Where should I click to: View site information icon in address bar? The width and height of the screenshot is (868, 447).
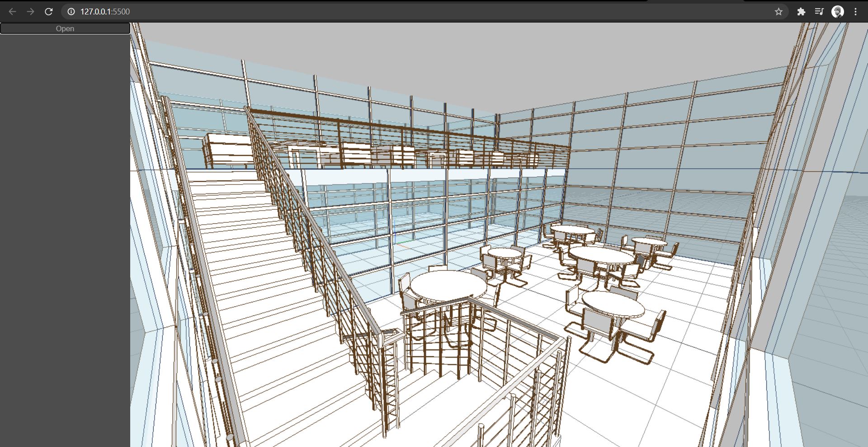click(x=71, y=12)
